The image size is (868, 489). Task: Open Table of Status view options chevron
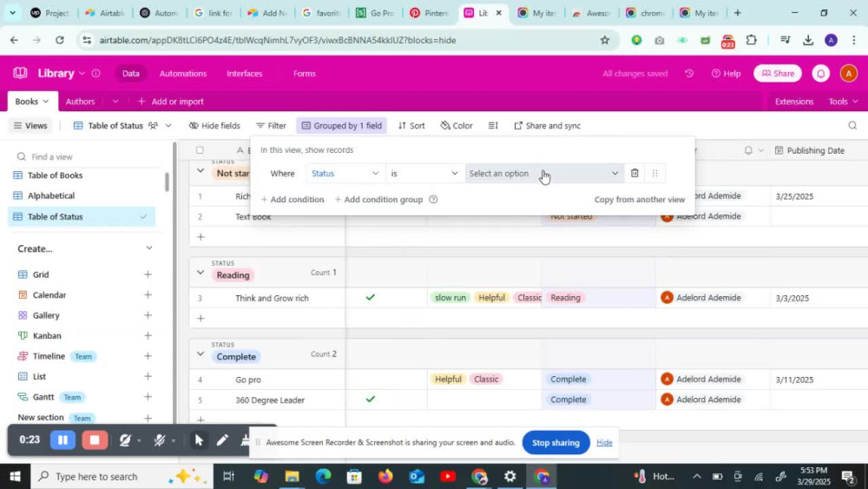168,126
